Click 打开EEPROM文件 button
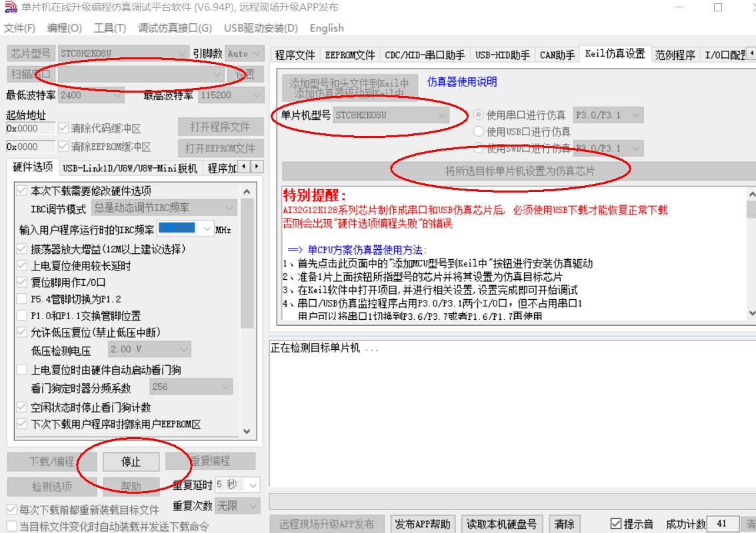Screen dimensions: 756x533 pos(221,148)
